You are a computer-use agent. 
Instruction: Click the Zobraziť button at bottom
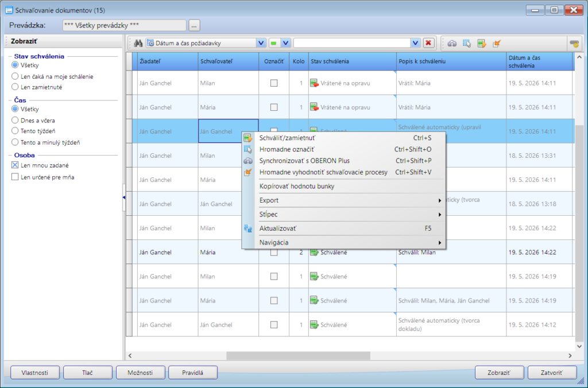click(x=499, y=373)
